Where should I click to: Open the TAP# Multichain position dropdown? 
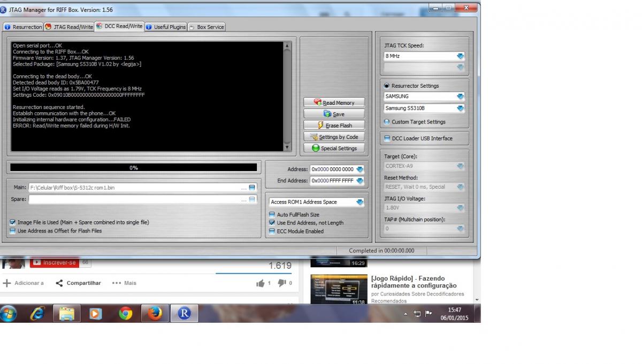click(460, 229)
